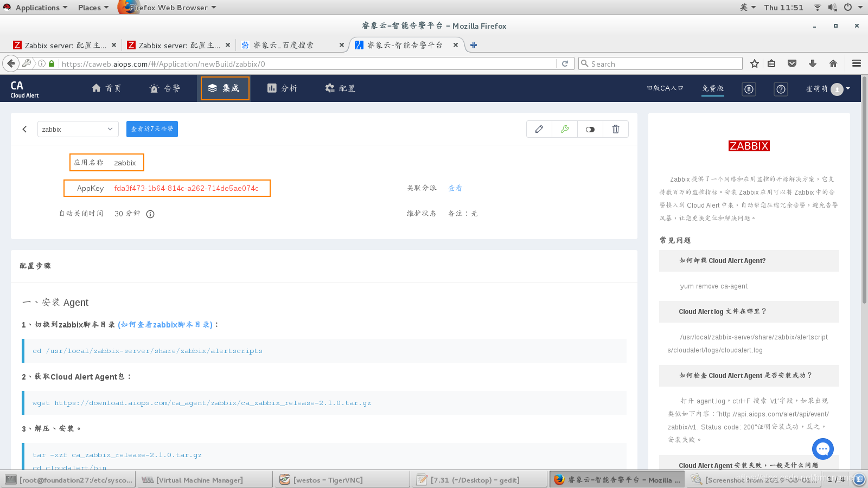Click the 如何查看zabbix脚本目录 link
868x488 pixels.
tap(165, 325)
